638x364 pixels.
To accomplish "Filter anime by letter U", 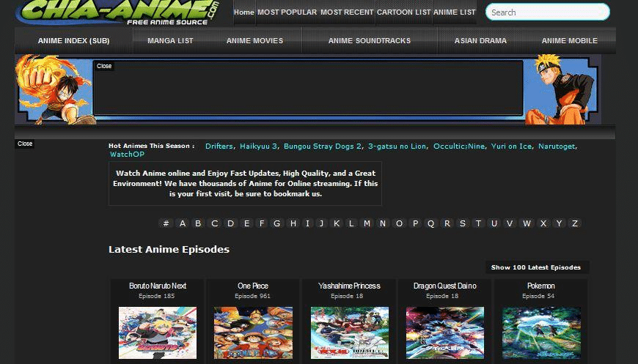I will pos(494,223).
